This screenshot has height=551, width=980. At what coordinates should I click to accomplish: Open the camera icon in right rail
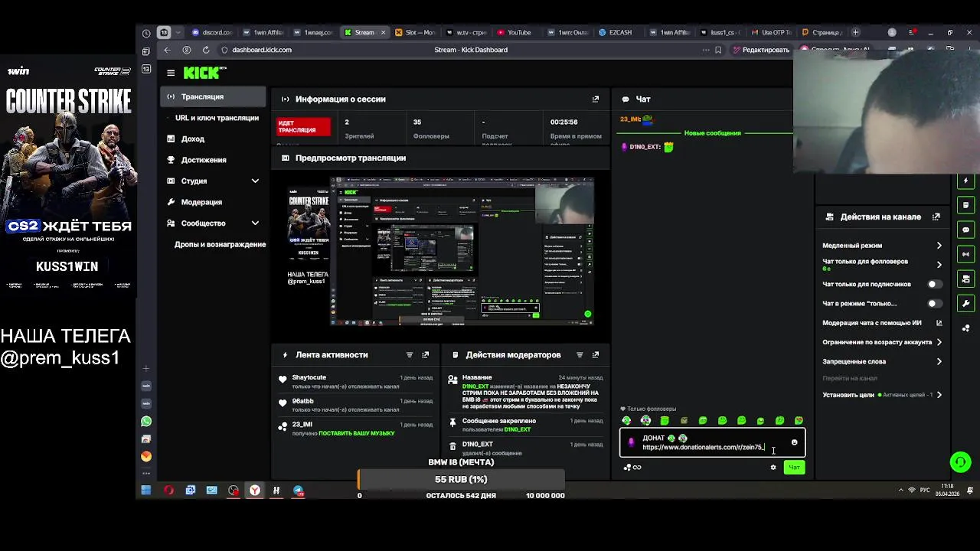point(965,279)
